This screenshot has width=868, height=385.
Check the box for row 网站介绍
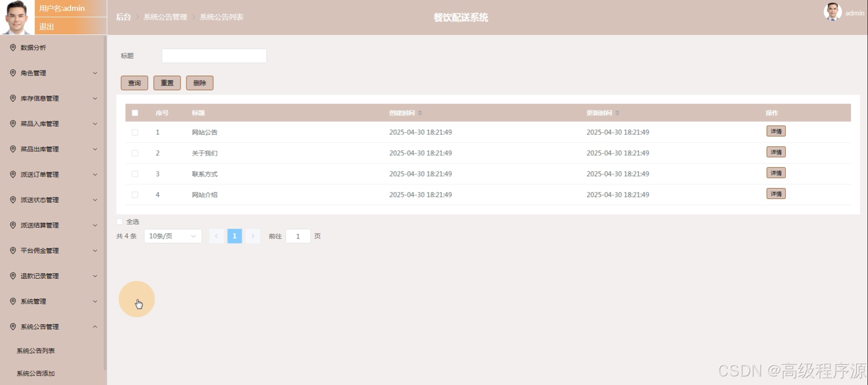(x=135, y=195)
